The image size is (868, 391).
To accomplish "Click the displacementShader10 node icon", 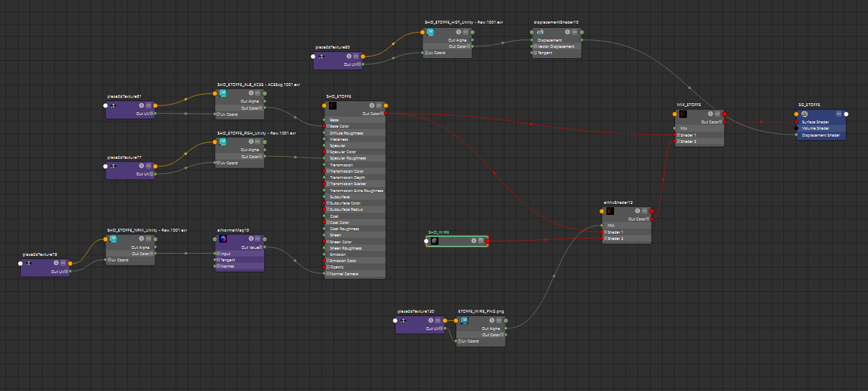I will [541, 32].
